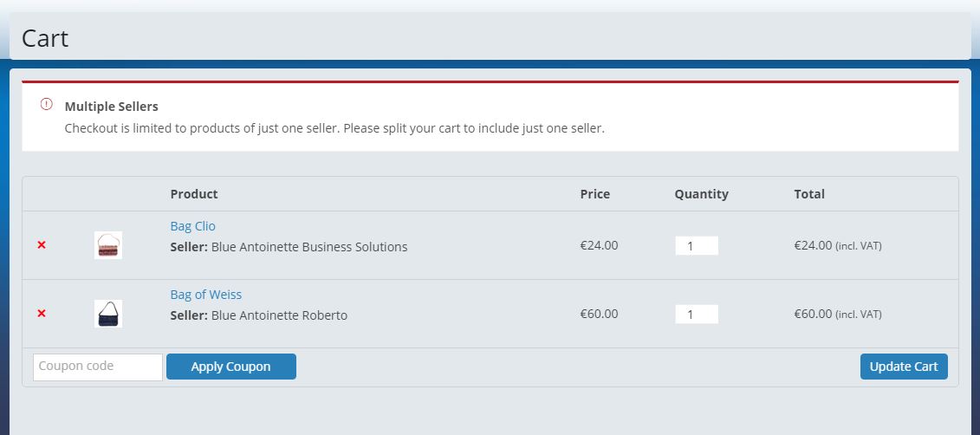Image resolution: width=980 pixels, height=435 pixels.
Task: Click the Product column header
Action: [x=194, y=194]
